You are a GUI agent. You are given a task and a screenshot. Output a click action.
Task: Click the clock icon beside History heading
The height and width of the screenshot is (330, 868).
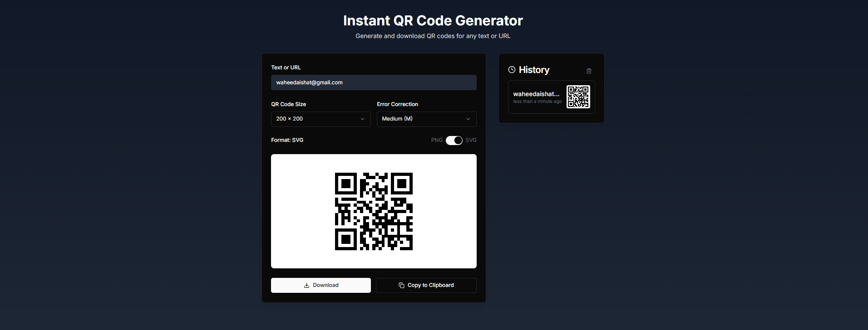tap(512, 70)
